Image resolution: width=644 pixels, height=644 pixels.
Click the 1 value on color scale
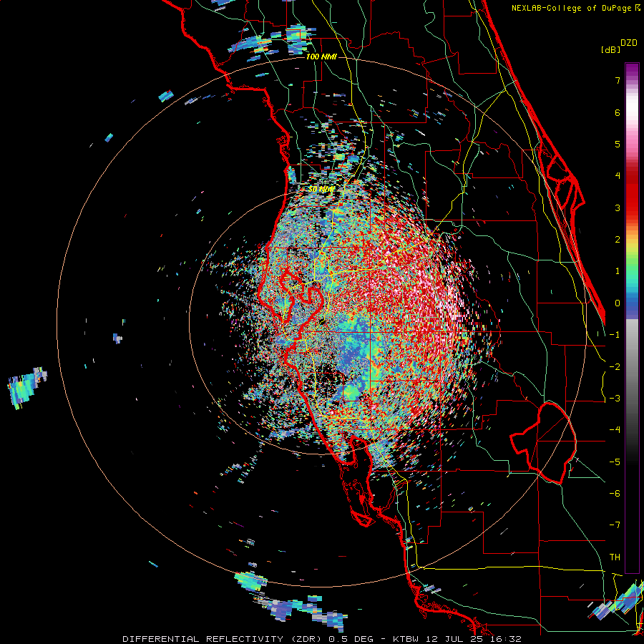click(x=618, y=271)
